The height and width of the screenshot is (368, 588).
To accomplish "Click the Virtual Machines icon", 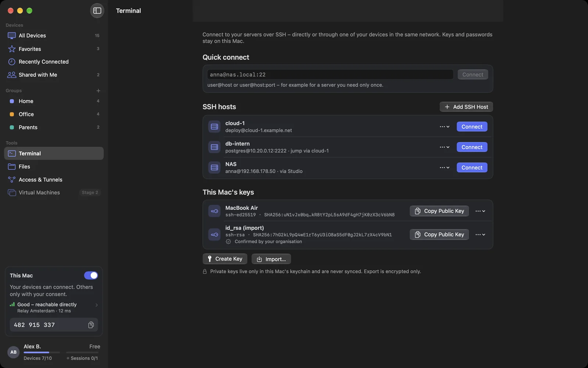I will [12, 192].
